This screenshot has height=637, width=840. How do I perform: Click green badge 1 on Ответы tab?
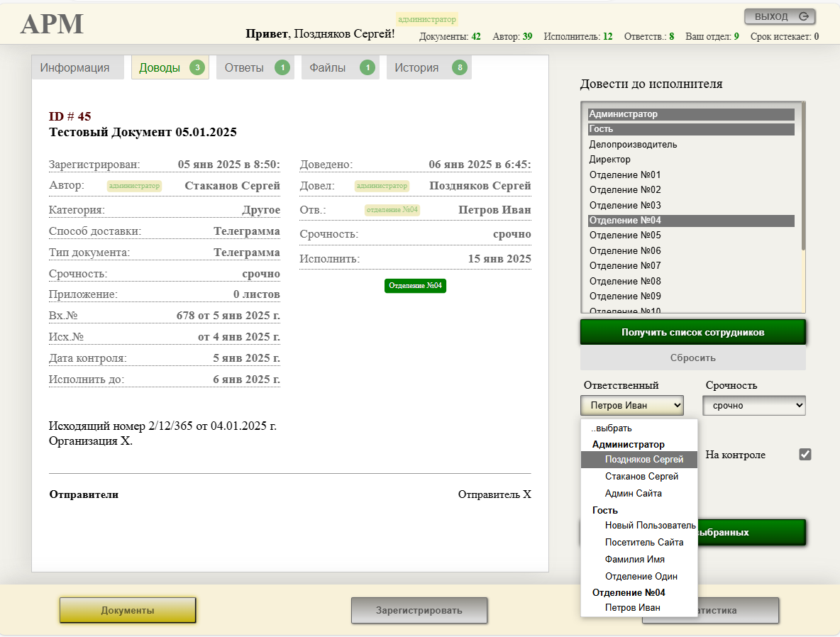[x=282, y=67]
